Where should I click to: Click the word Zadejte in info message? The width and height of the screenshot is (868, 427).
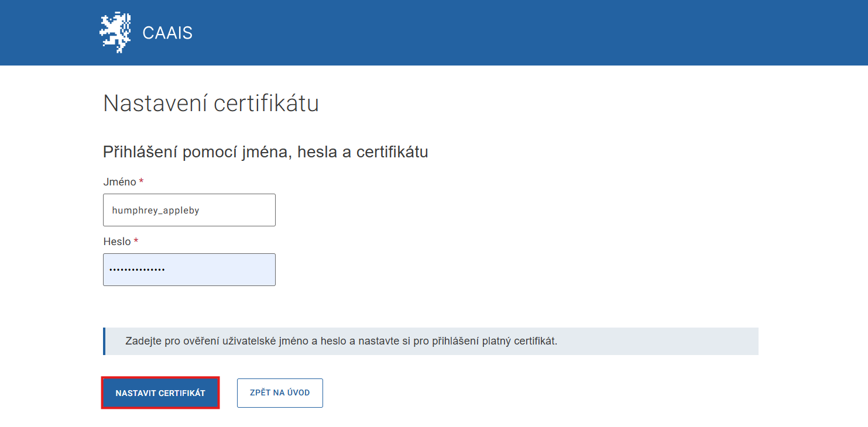143,341
